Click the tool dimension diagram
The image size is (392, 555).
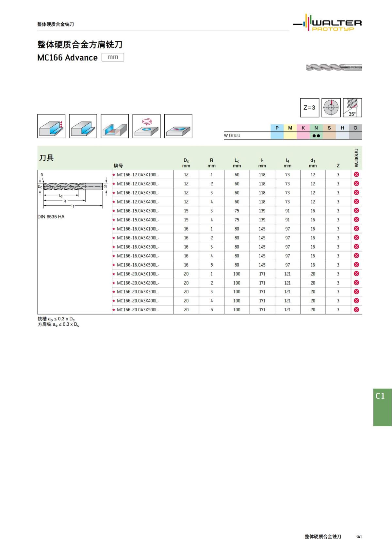tap(73, 191)
